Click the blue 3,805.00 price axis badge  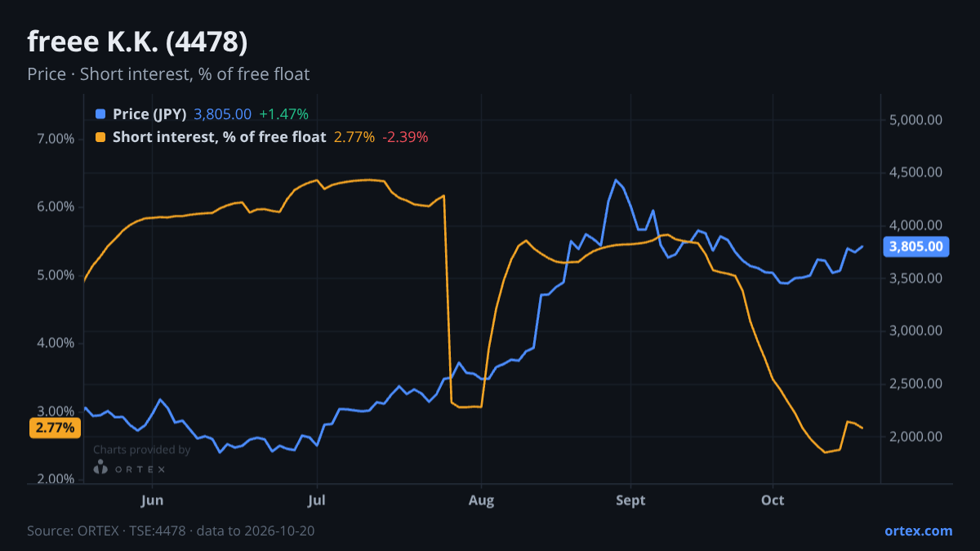pos(915,247)
